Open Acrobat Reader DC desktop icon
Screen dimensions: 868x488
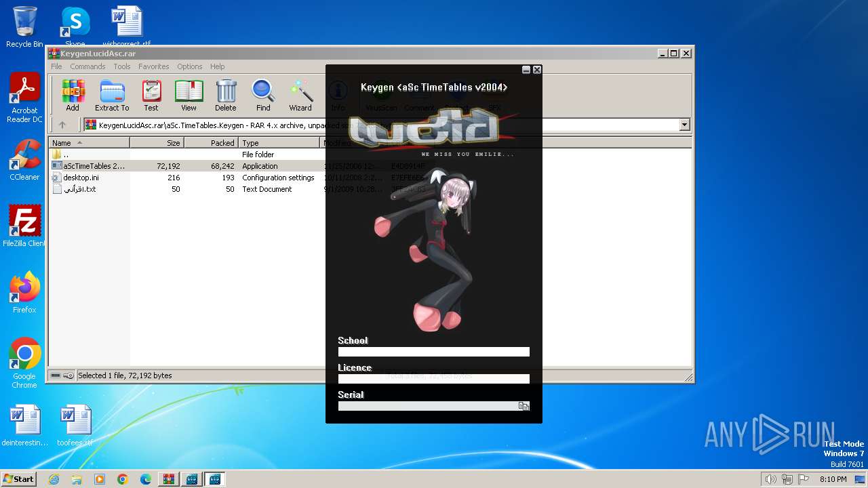(x=24, y=98)
